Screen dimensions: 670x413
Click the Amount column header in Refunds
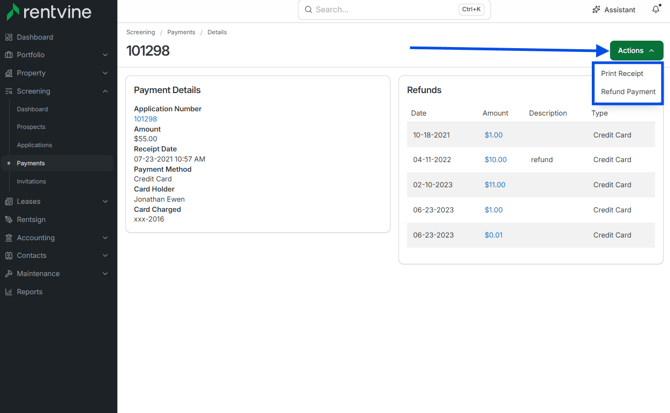pyautogui.click(x=495, y=113)
